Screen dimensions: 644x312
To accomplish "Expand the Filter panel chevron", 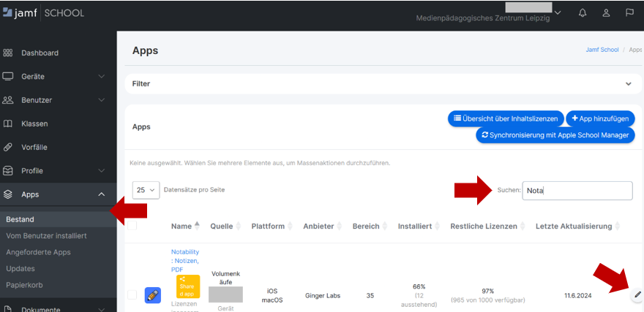I will click(x=628, y=84).
